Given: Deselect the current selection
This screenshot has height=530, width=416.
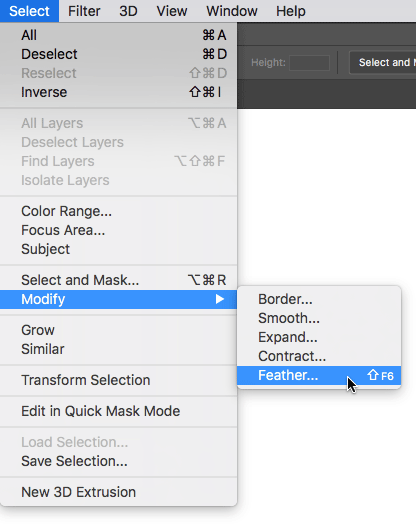Looking at the screenshot, I should (118, 54).
